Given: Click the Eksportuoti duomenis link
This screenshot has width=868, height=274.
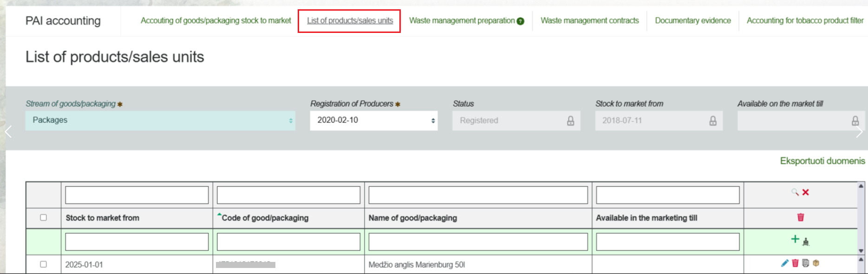Looking at the screenshot, I should [x=822, y=161].
